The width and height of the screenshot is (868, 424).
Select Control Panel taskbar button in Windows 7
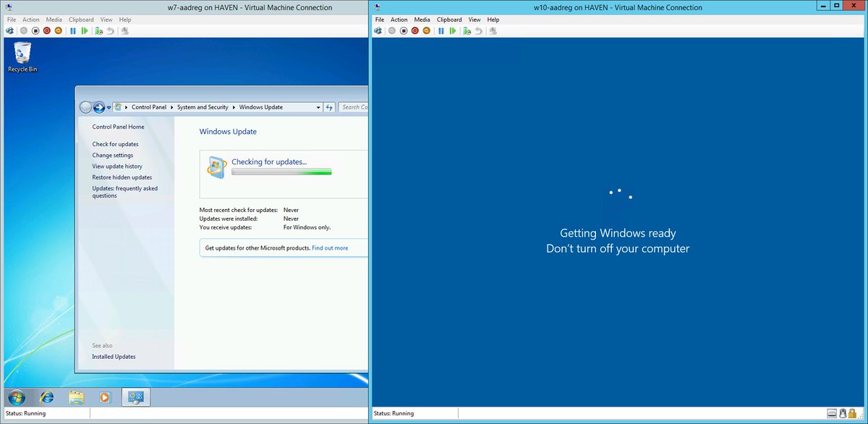point(136,397)
